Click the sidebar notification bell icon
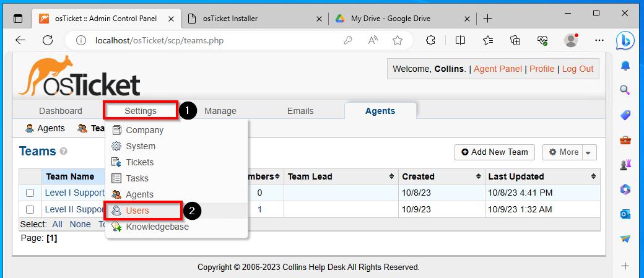Viewport: 644px width, 278px height. pyautogui.click(x=625, y=66)
